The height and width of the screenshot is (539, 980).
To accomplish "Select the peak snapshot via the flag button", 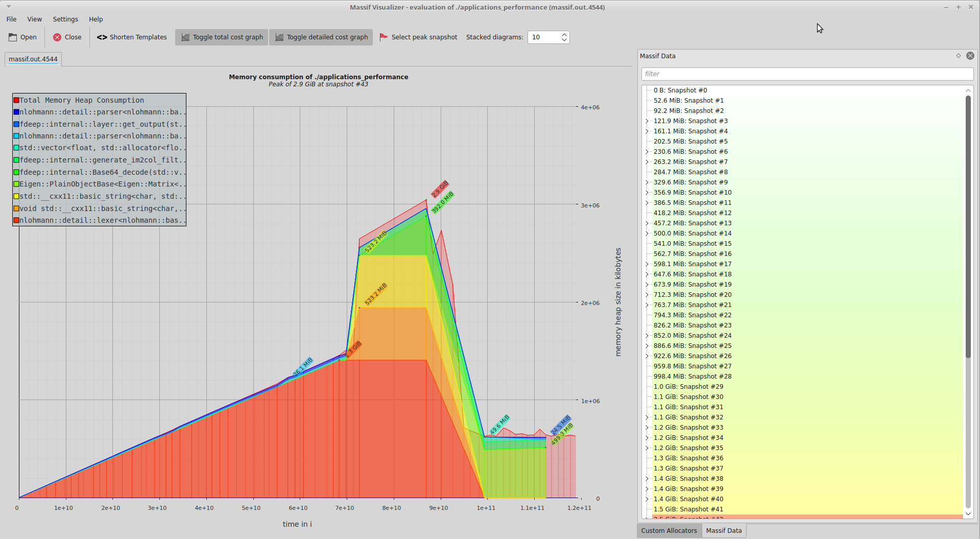I will [x=418, y=37].
